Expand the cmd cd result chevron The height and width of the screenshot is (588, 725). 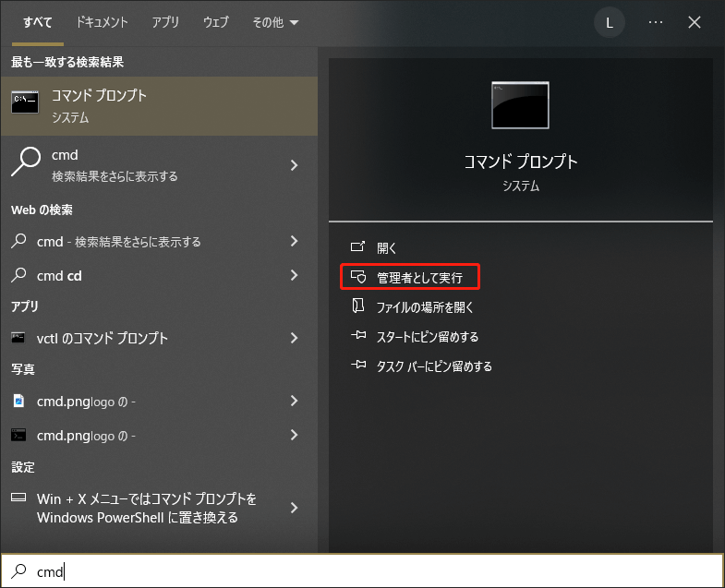click(x=294, y=275)
